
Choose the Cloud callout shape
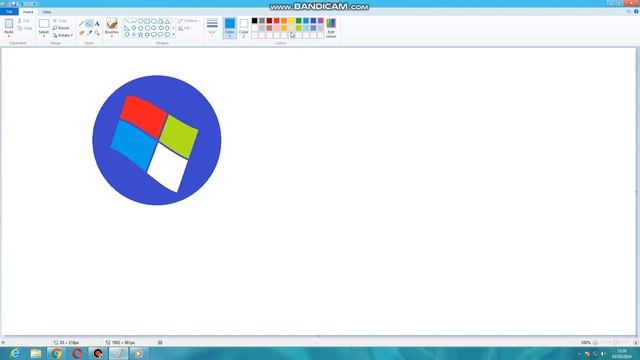(167, 35)
